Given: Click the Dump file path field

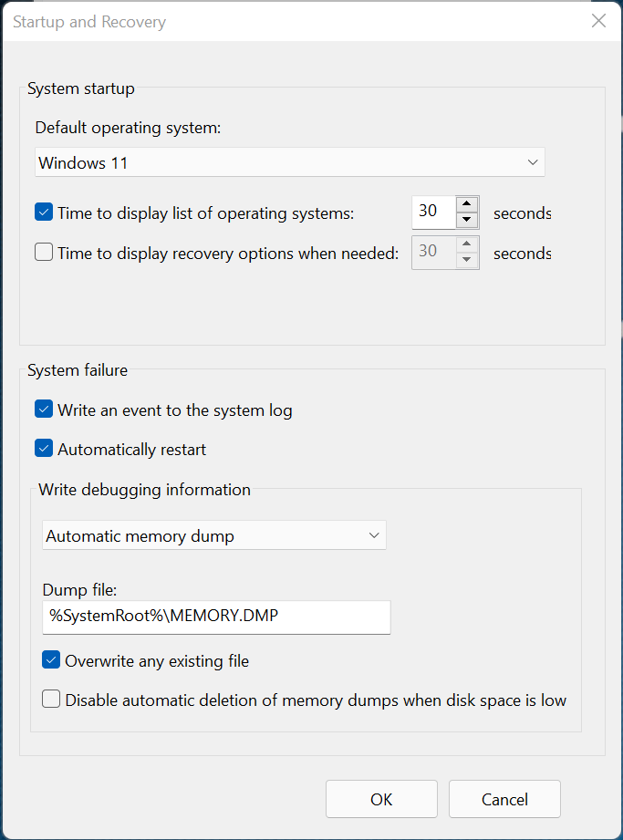Looking at the screenshot, I should 216,617.
